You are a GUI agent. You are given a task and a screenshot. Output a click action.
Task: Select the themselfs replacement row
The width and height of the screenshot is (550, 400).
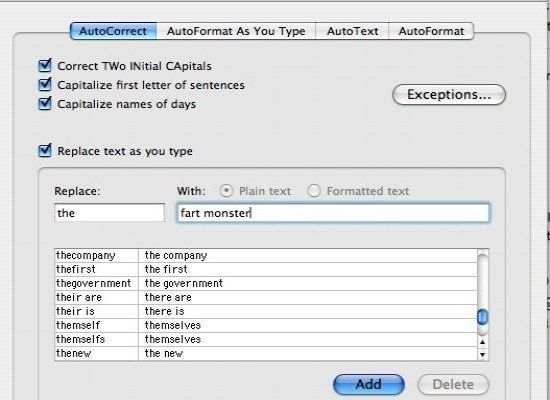pyautogui.click(x=266, y=340)
